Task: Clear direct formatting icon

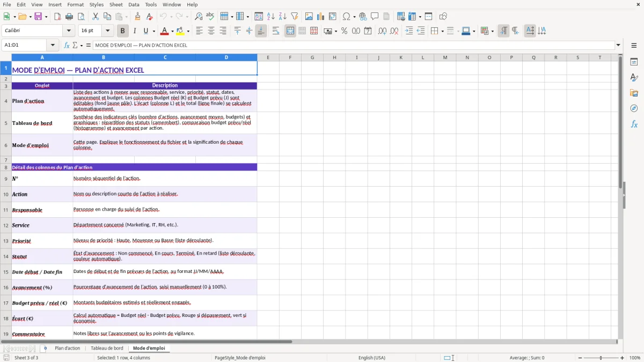Action: [149, 17]
